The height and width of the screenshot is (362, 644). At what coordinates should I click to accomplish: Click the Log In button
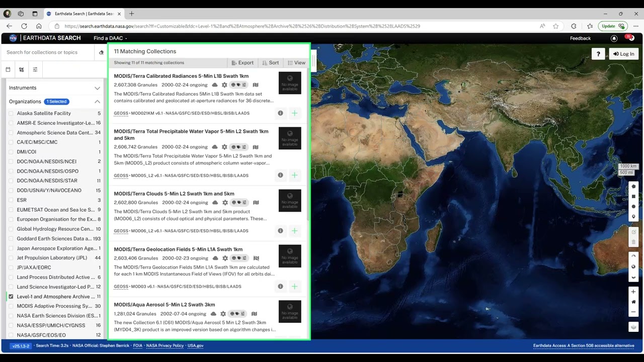click(624, 54)
